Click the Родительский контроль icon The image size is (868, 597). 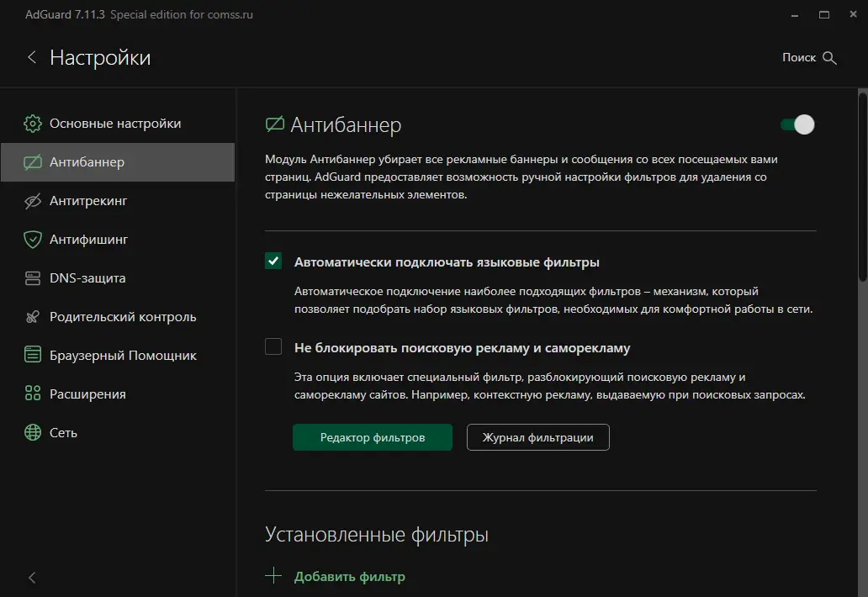(33, 317)
